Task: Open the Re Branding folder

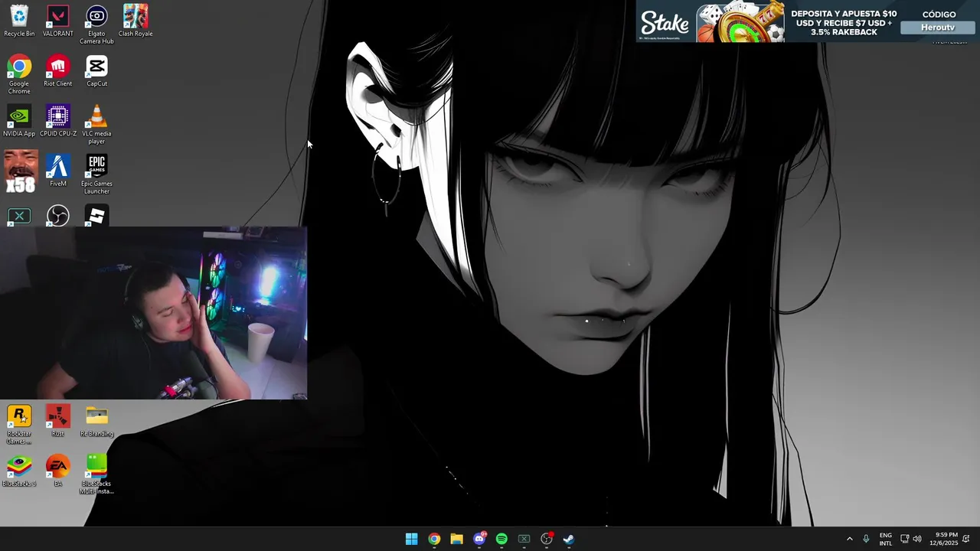Action: point(96,421)
